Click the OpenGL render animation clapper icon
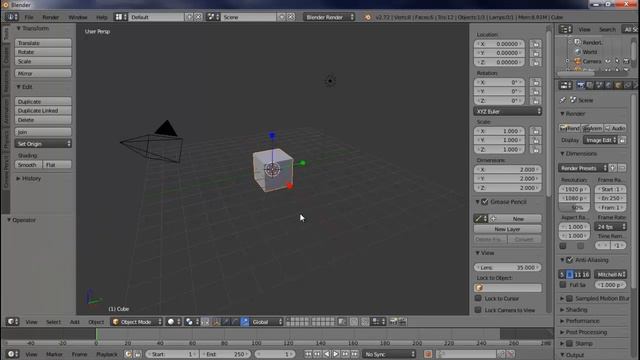The width and height of the screenshot is (640, 360). [402, 322]
